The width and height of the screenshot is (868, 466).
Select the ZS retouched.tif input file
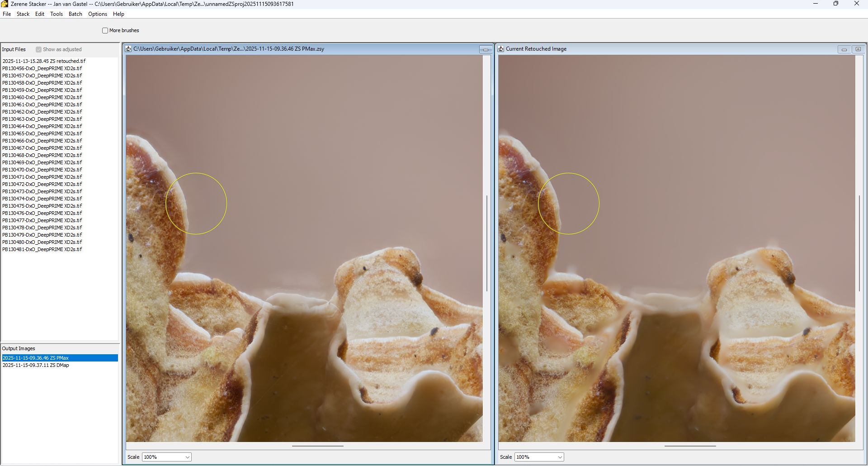coord(44,61)
